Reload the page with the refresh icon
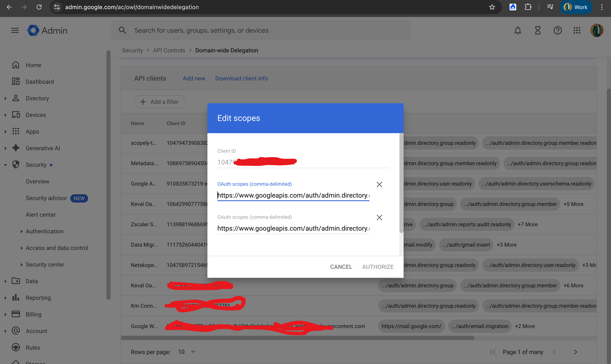This screenshot has height=364, width=611. (39, 7)
